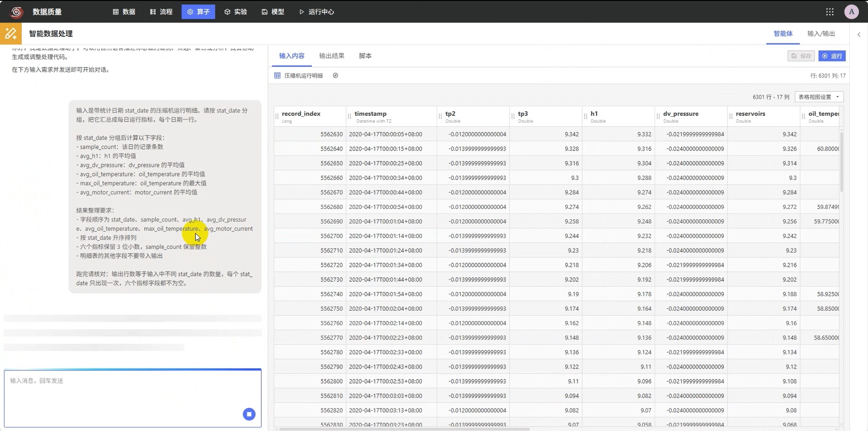Select the 智能体 tab

[x=783, y=33]
